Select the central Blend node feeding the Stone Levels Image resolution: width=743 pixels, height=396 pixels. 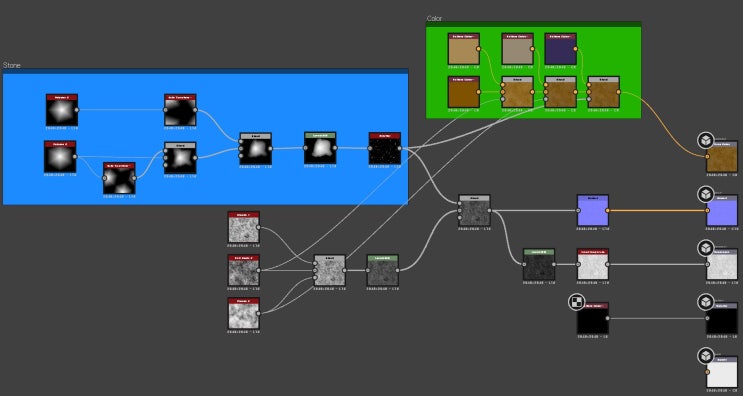(x=255, y=149)
